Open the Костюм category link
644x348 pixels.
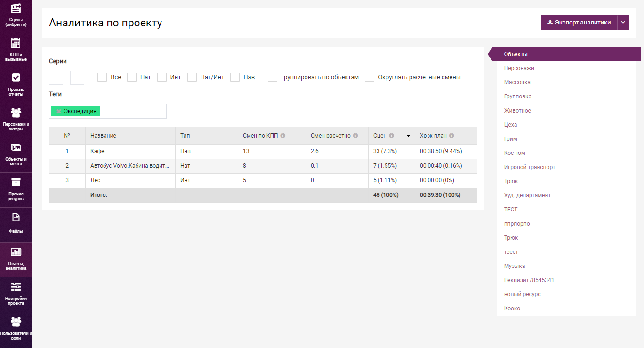[x=515, y=153]
